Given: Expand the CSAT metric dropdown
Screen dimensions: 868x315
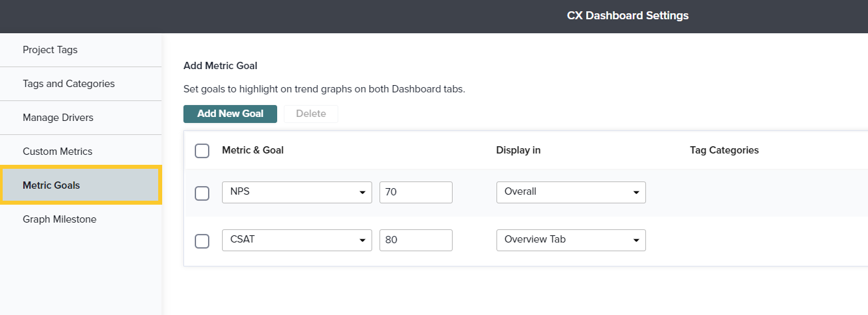Looking at the screenshot, I should coord(296,240).
